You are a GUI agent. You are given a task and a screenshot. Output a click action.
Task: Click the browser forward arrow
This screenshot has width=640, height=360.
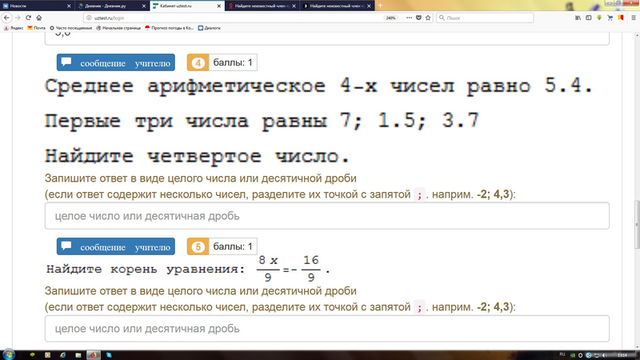[18, 18]
